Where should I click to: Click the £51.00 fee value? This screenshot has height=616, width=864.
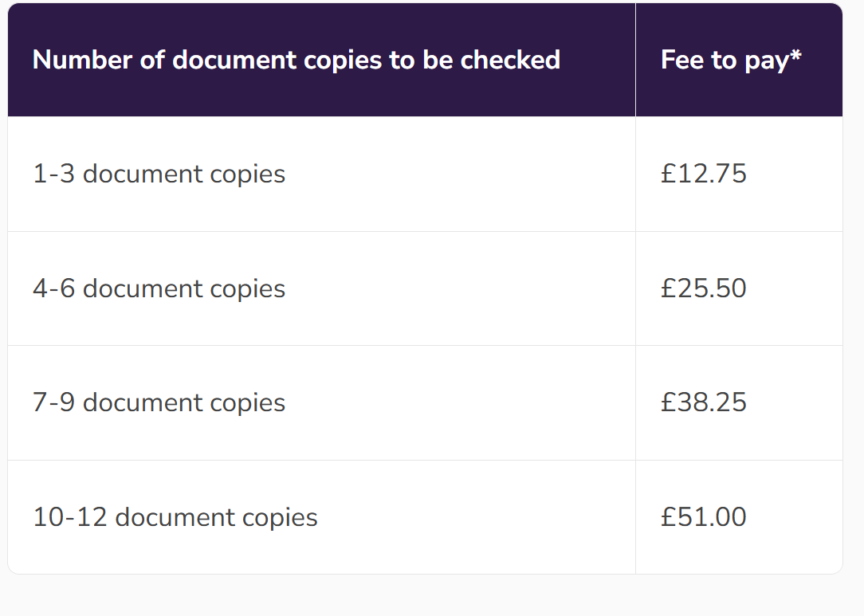tap(703, 517)
